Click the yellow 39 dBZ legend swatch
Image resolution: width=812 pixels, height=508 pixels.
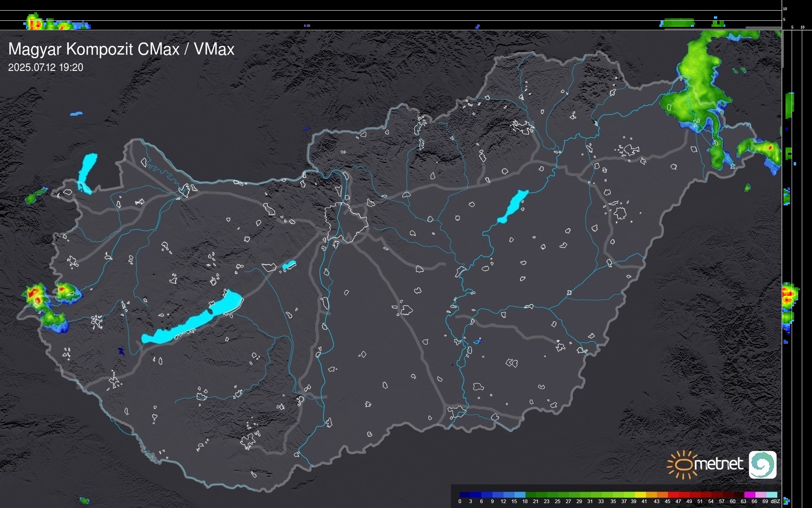point(639,495)
